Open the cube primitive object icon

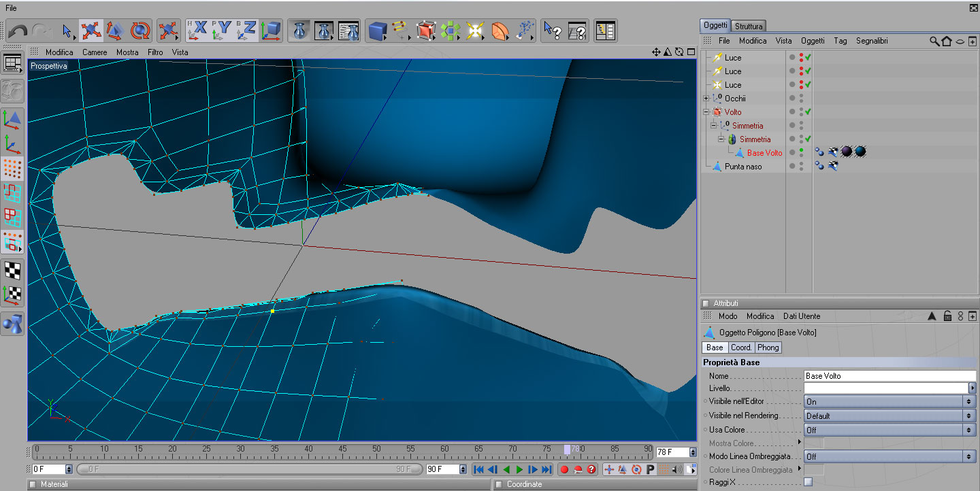pos(377,31)
